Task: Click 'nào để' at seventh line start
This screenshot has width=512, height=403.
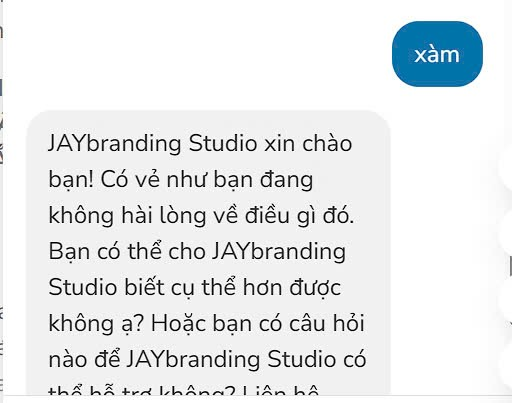Action: [x=84, y=359]
